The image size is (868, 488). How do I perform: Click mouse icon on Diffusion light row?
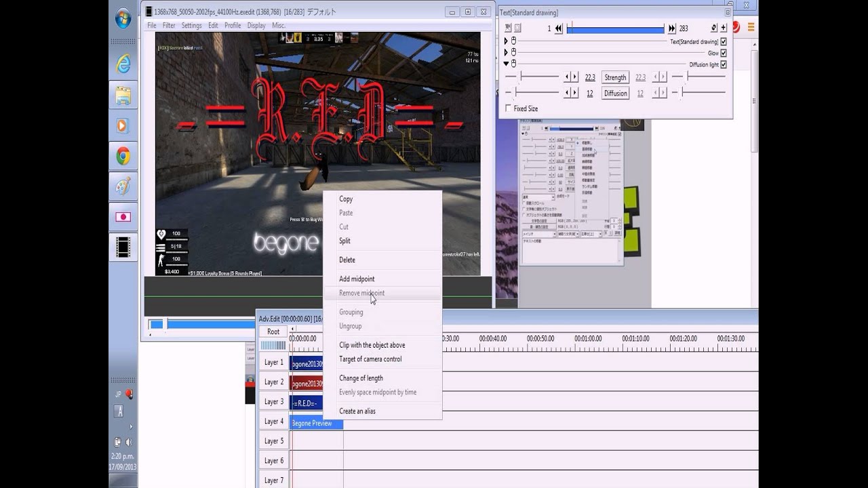(x=514, y=64)
